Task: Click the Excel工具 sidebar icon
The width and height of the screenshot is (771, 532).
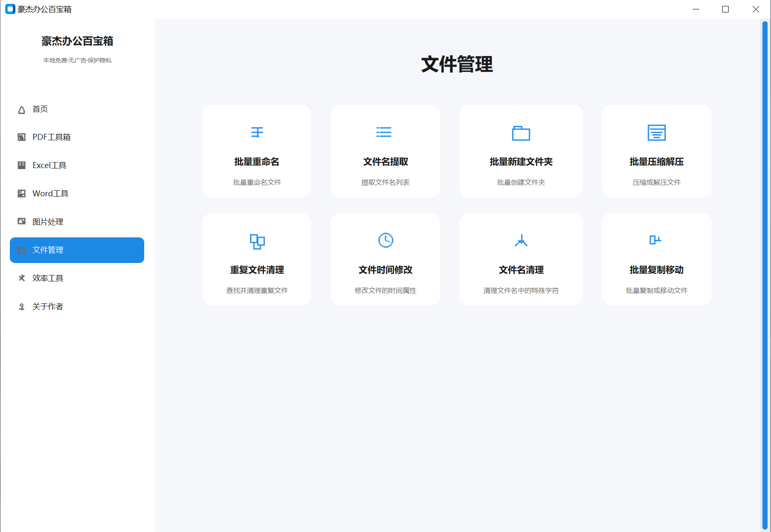Action: click(21, 165)
